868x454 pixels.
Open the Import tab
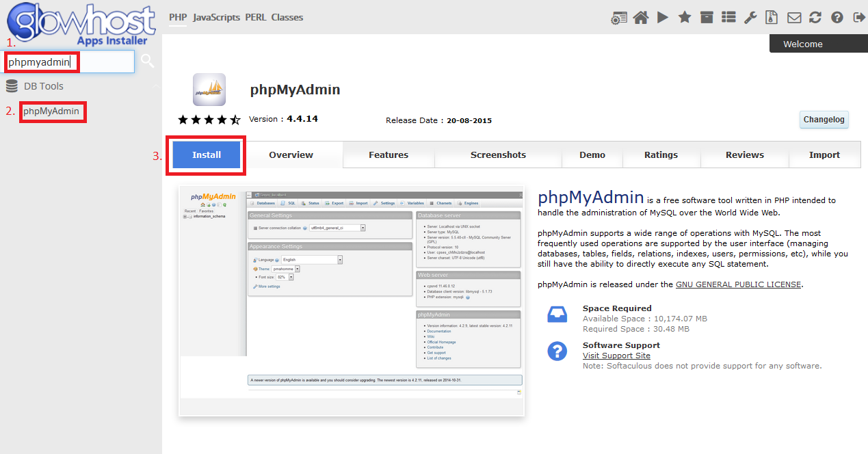point(824,155)
